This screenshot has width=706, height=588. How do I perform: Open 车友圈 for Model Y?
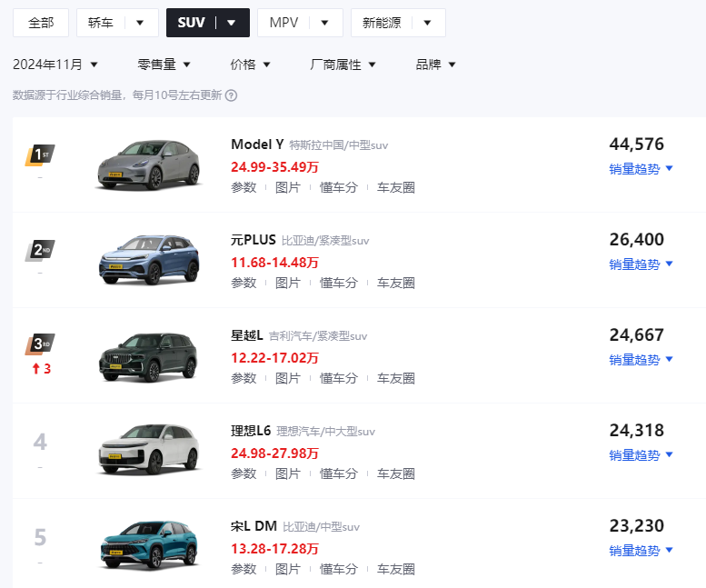(396, 187)
